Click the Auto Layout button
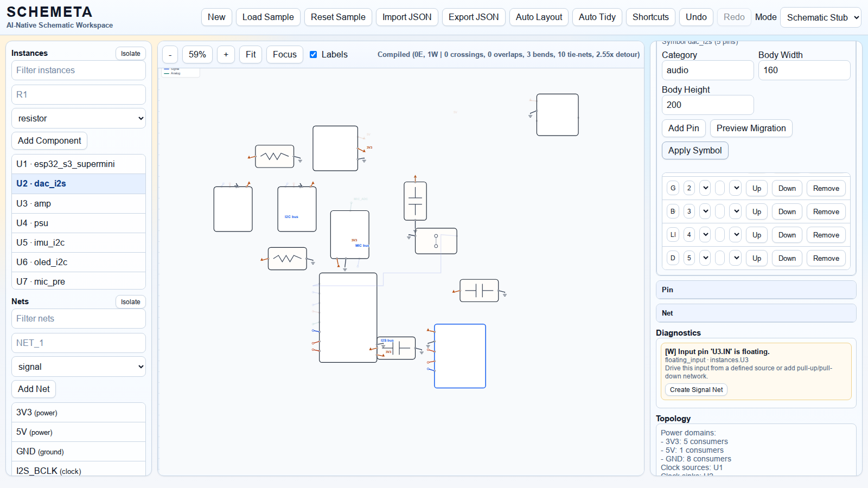868x488 pixels. coord(539,17)
